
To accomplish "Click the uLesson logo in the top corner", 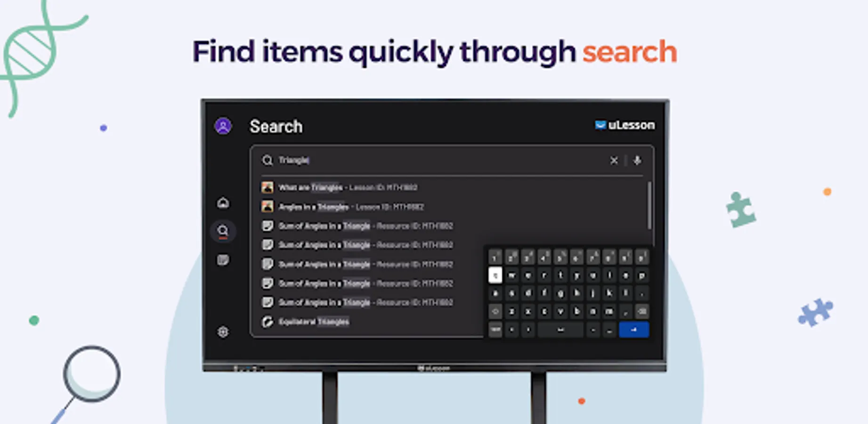I will pyautogui.click(x=624, y=125).
